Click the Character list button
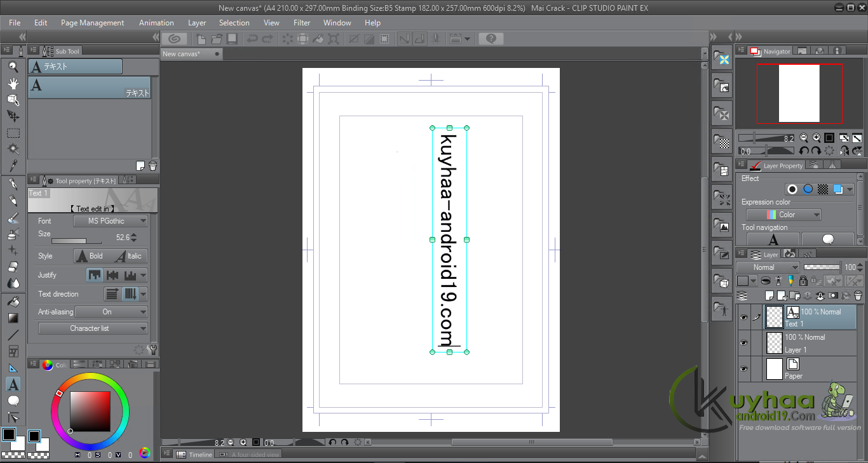Viewport: 868px width, 463px height. (93, 328)
